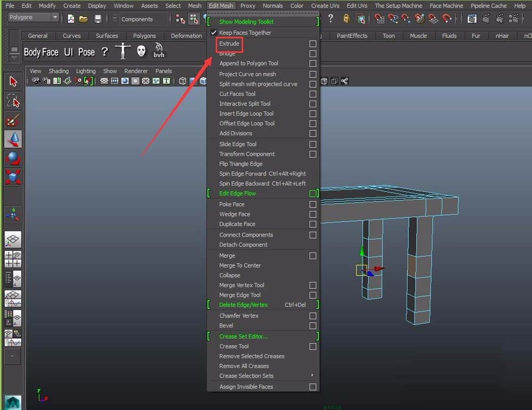The image size is (532, 410).
Task: Open the shelf options arrow at left
Action: coord(14,58)
